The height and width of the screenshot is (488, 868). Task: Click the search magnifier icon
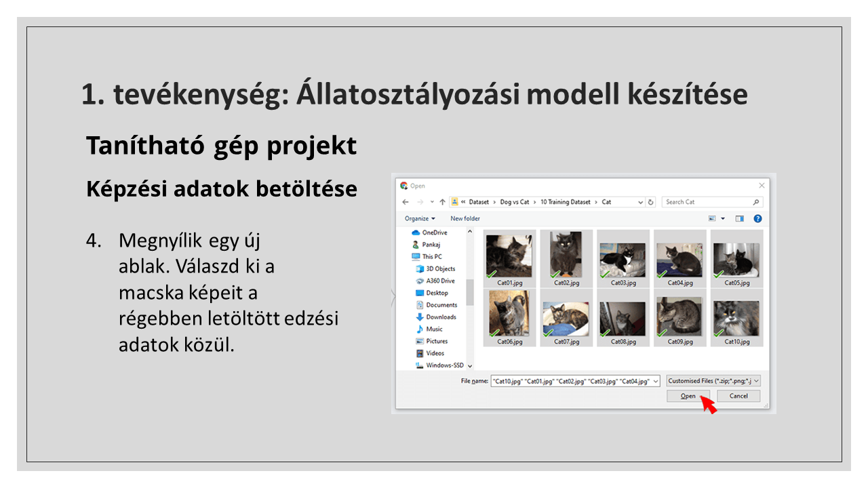point(756,202)
